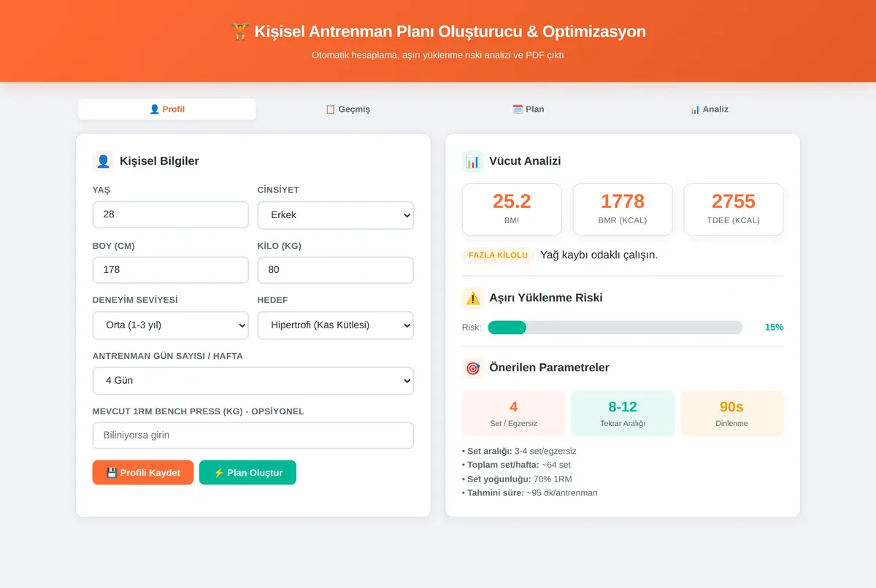The width and height of the screenshot is (876, 588).
Task: Click the BMR 1778 kcal card
Action: click(x=623, y=209)
